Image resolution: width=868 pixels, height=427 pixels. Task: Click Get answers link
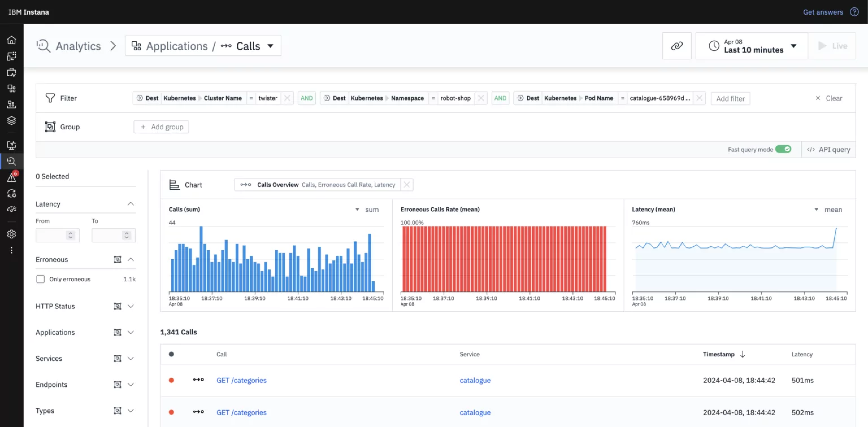[823, 12]
